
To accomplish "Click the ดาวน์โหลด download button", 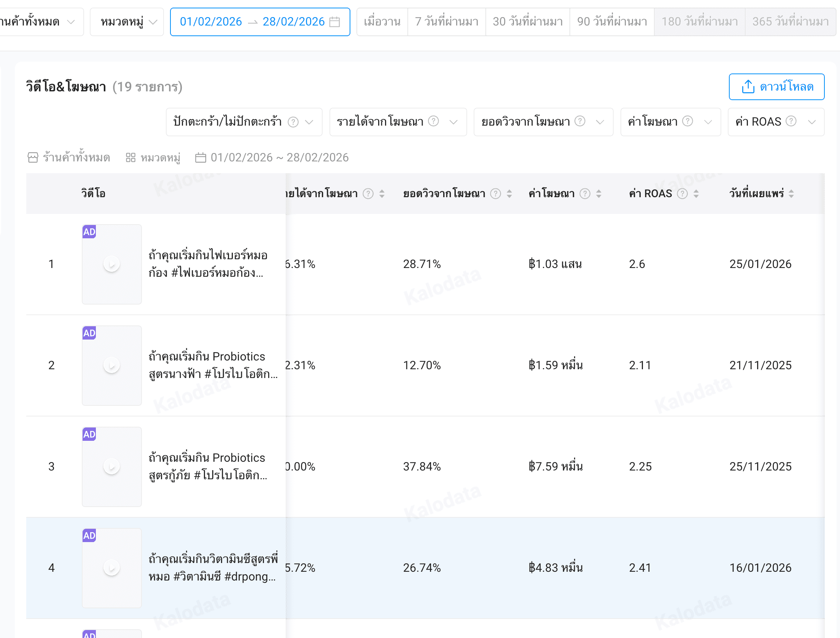I will point(776,87).
